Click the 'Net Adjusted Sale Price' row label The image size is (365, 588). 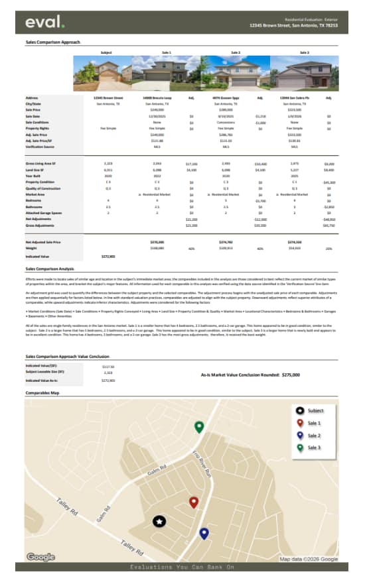coord(43,242)
